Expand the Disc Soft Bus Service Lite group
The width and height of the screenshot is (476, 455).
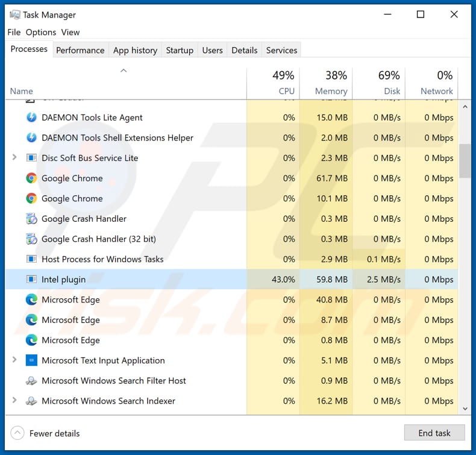tap(14, 157)
